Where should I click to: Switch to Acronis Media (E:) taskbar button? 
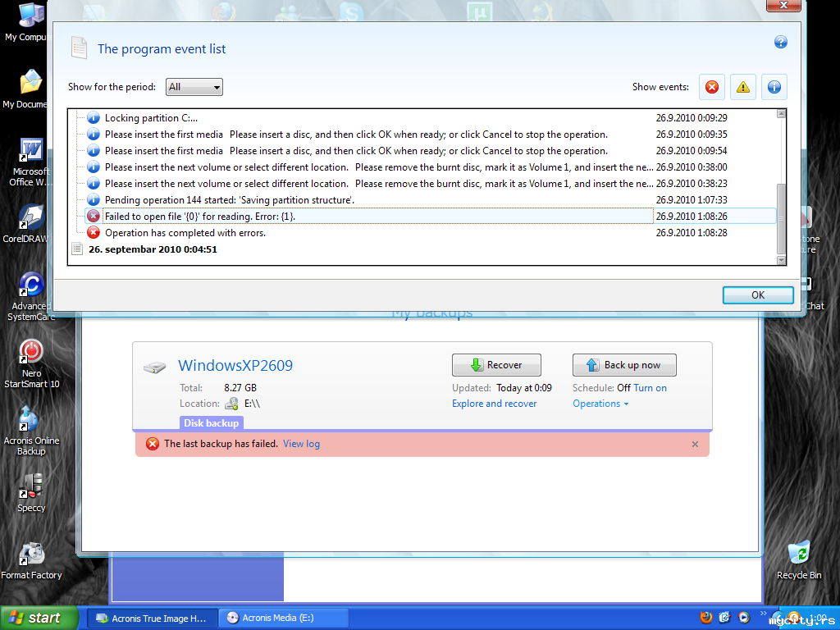point(284,619)
